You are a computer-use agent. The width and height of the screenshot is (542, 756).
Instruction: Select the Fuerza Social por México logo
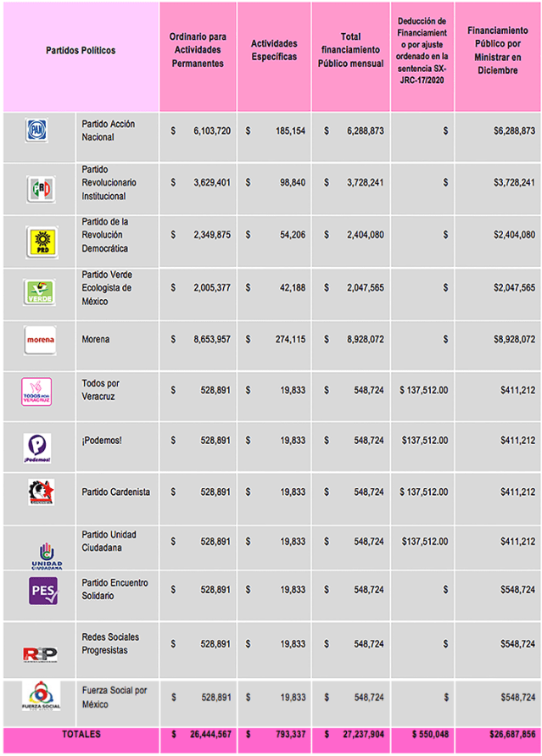tap(41, 697)
